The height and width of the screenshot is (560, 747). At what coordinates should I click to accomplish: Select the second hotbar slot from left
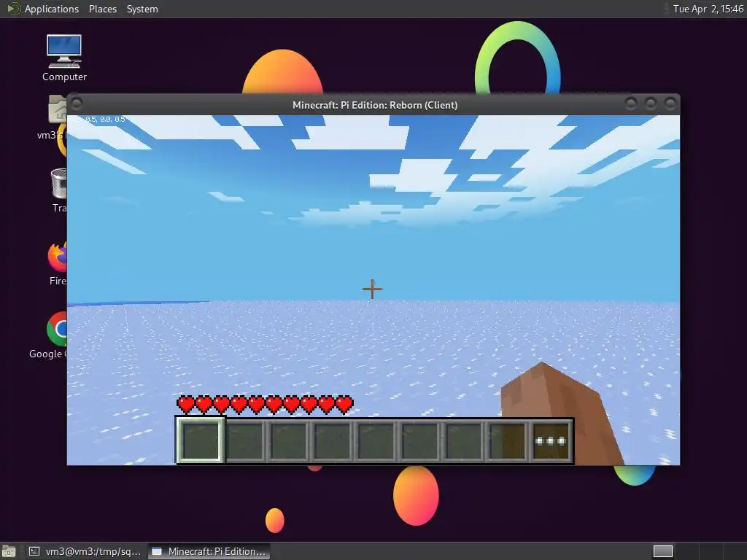pyautogui.click(x=244, y=441)
